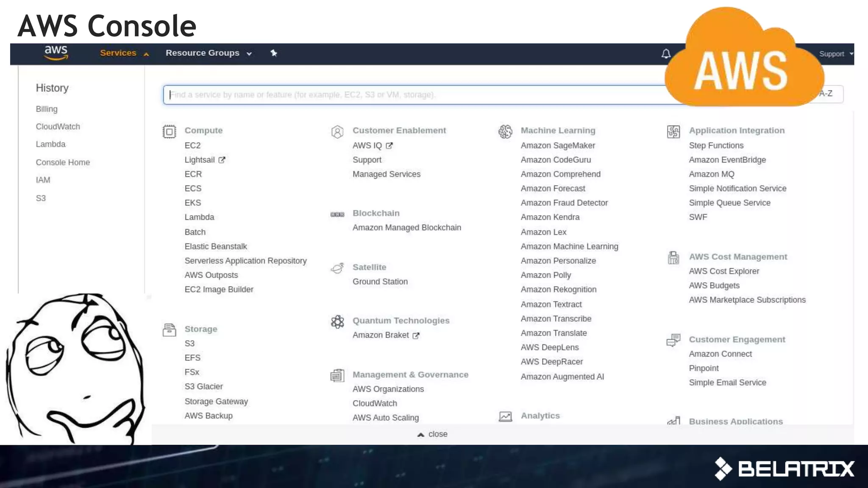868x488 pixels.
Task: Collapse the services panel with close
Action: click(432, 434)
